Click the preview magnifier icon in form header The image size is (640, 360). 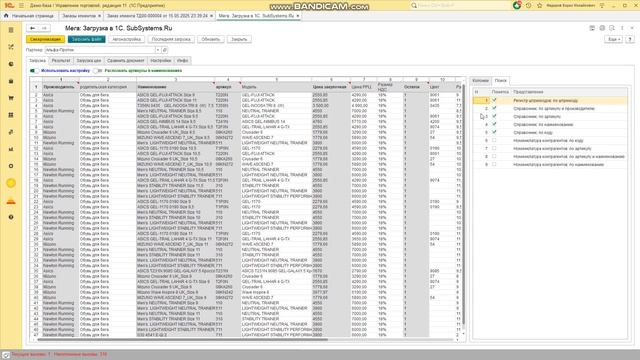pyautogui.click(x=612, y=28)
